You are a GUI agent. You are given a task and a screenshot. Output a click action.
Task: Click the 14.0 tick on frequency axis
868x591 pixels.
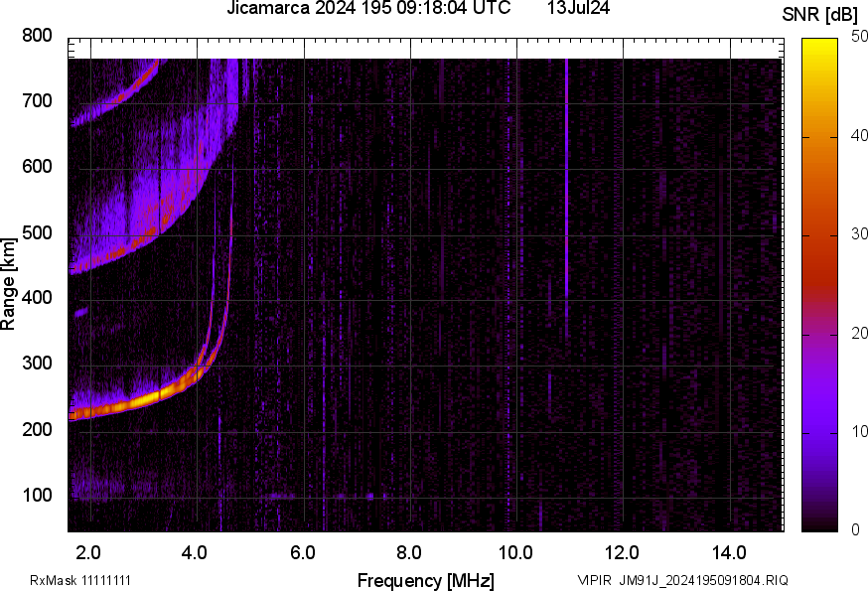730,549
